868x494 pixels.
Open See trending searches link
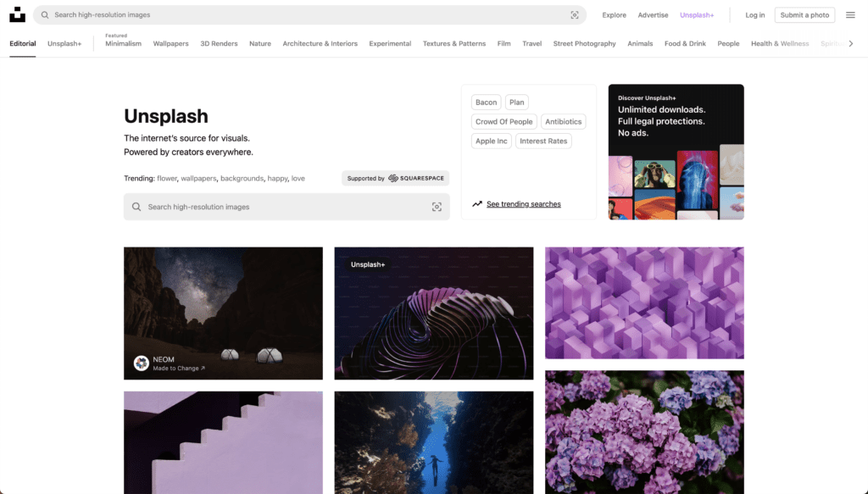pos(524,203)
